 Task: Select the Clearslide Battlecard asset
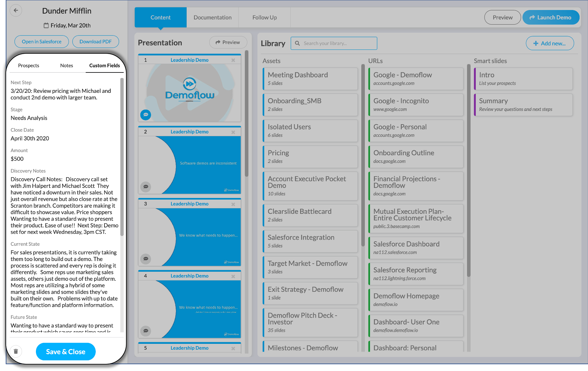[x=310, y=215]
